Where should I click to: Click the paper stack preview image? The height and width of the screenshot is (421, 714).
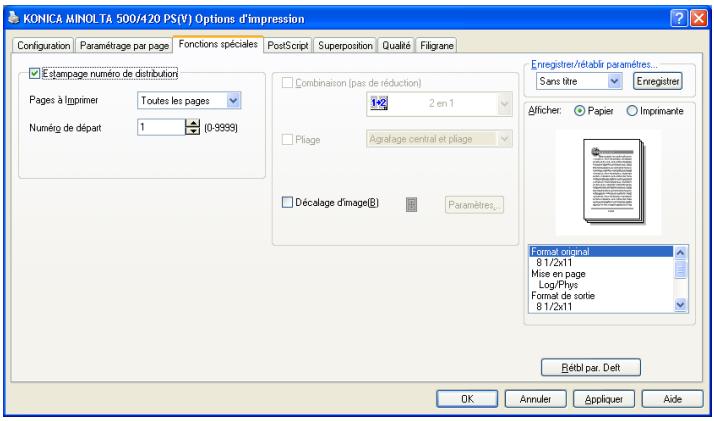614,181
